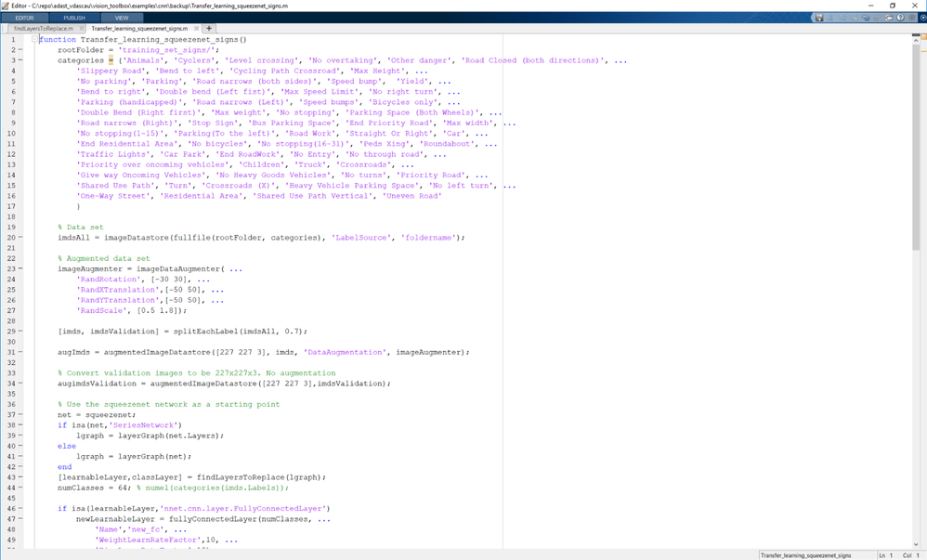Open the PUBLISH ribbon tab
927x560 pixels.
(74, 18)
